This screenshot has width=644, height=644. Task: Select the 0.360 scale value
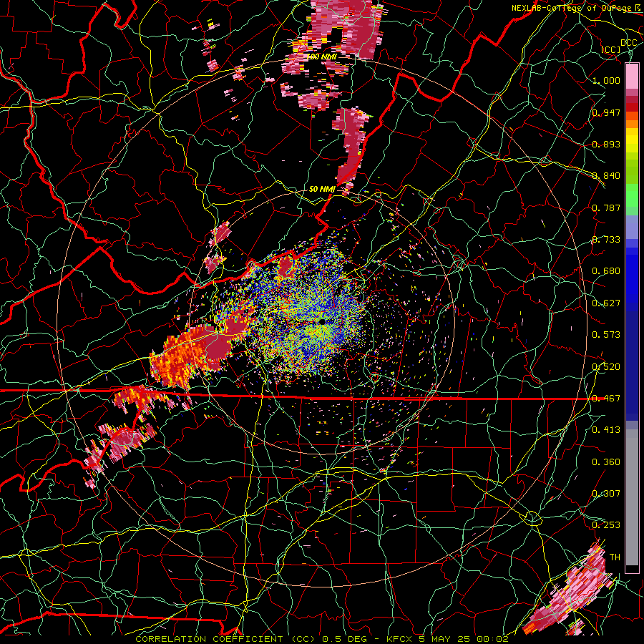[606, 462]
